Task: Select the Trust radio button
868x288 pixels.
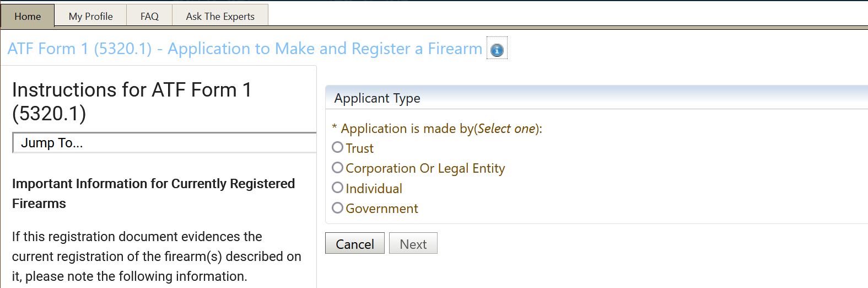Action: pos(338,147)
